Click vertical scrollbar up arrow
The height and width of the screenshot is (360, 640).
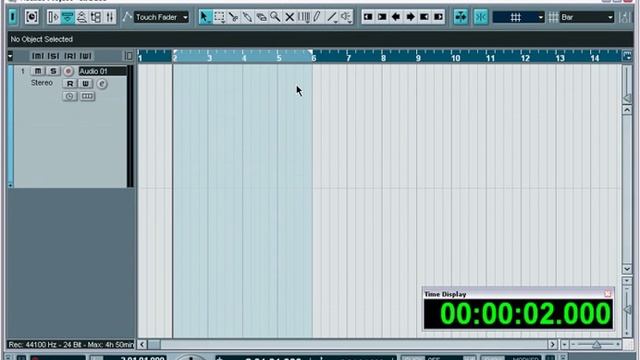(627, 110)
